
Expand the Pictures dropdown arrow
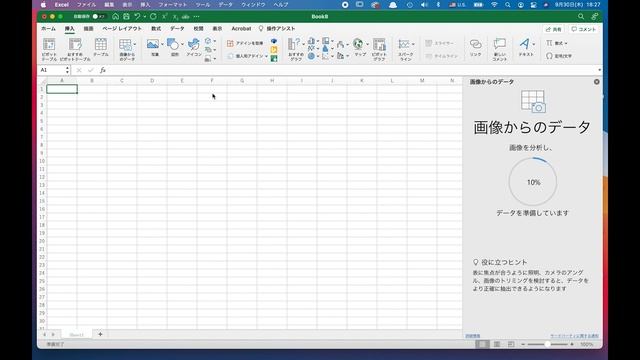pyautogui.click(x=162, y=44)
